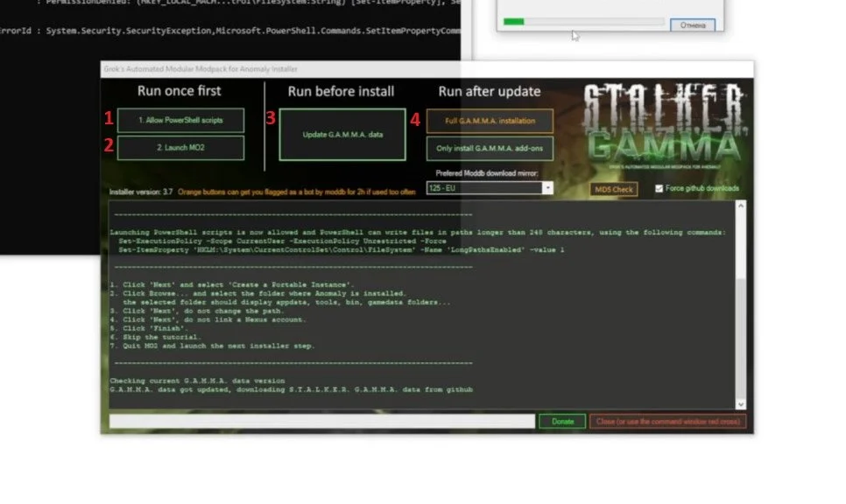Choose Only install G.A.M.M.A. add-ons
The image size is (846, 504).
click(x=490, y=148)
